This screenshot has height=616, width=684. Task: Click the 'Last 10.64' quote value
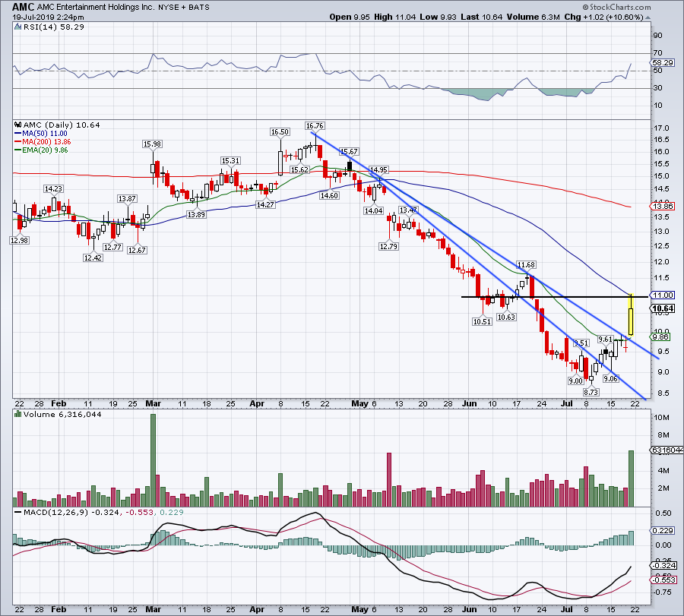pyautogui.click(x=482, y=17)
